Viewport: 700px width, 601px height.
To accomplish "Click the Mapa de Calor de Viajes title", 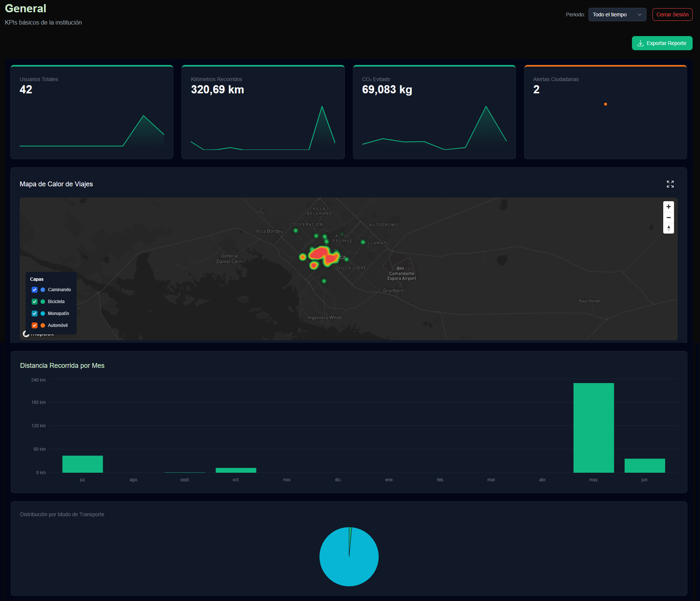I will (56, 184).
